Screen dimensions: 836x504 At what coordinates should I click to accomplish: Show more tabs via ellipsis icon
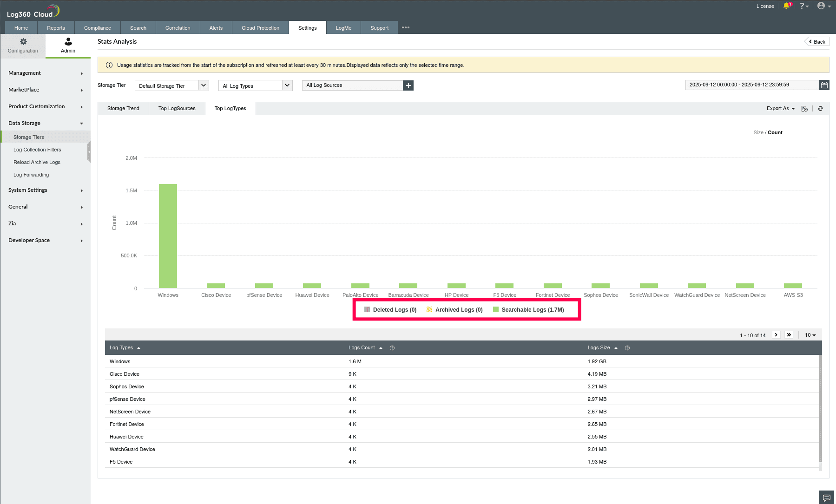pos(406,27)
